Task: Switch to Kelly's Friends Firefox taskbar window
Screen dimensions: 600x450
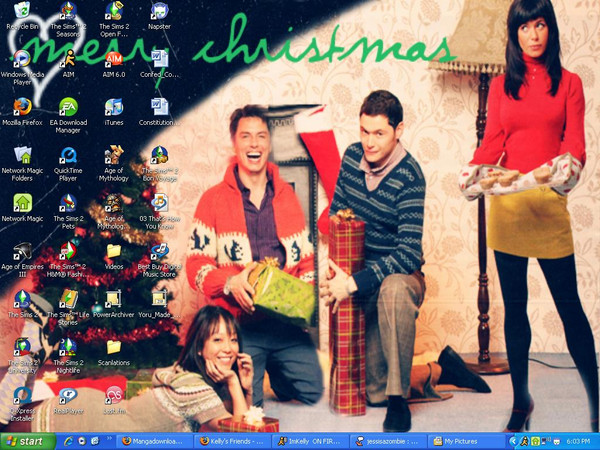Action: click(233, 442)
